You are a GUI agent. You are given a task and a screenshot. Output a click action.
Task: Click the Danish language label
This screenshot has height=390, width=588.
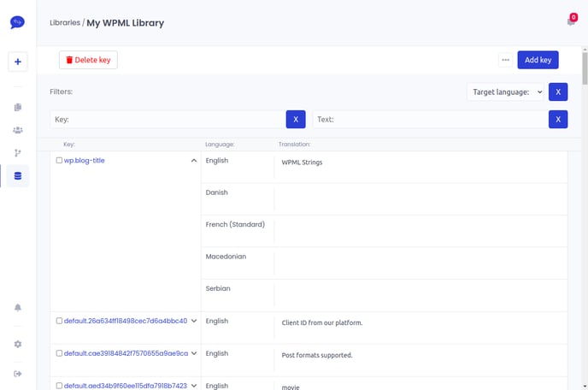tap(216, 192)
